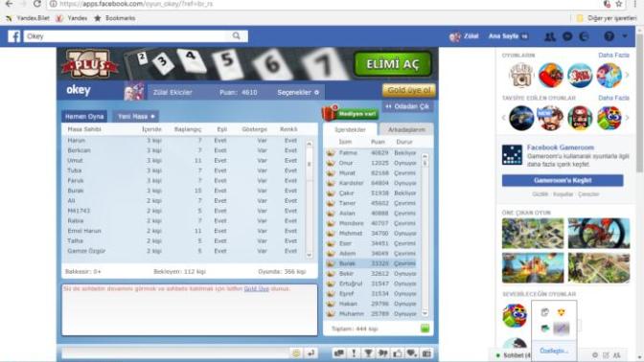644x362 pixels.
Task: Open Facebook account dropdown arrow
Action: tap(625, 36)
